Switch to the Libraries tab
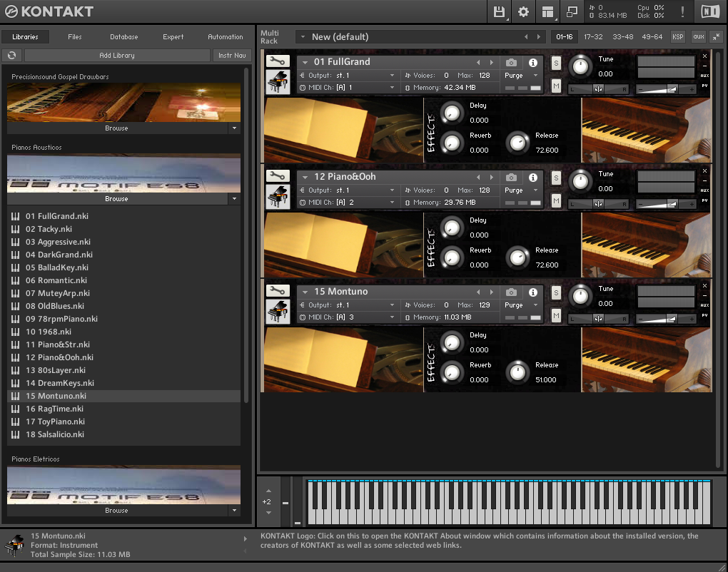The width and height of the screenshot is (728, 572). (x=25, y=36)
